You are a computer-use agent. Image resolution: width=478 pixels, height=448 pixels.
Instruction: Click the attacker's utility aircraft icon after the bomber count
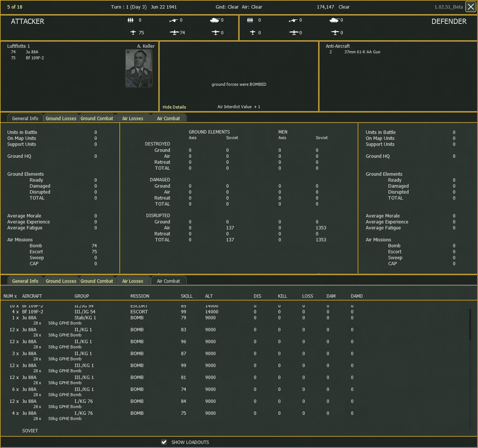click(x=215, y=32)
